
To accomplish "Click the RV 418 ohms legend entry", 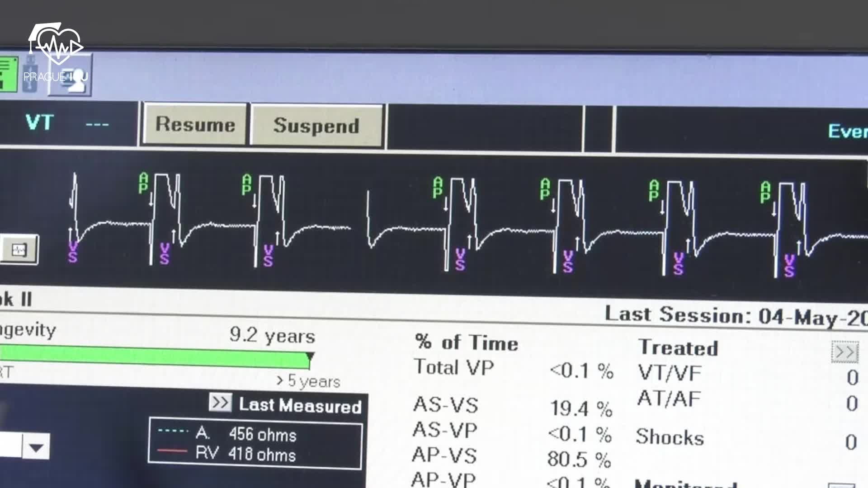I will pos(245,454).
